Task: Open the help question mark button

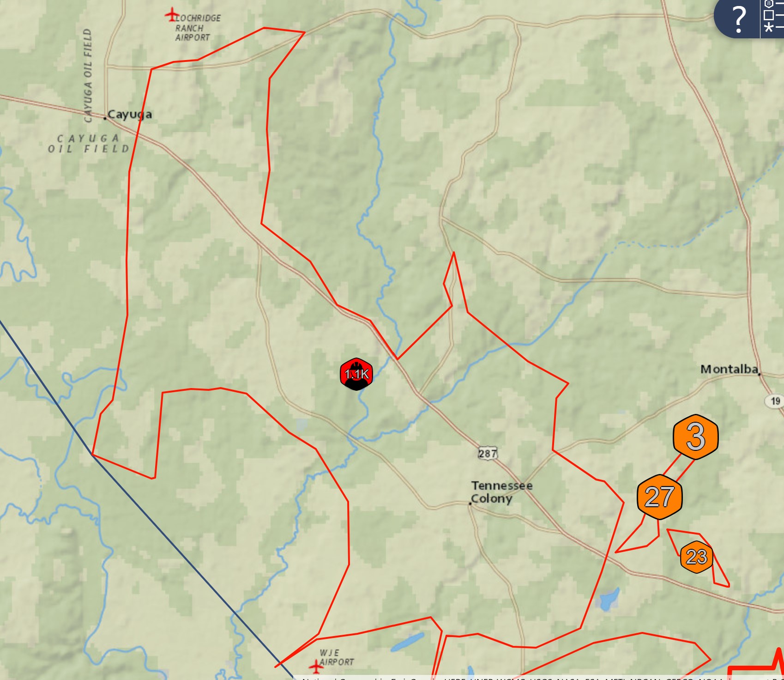Action: pos(738,19)
